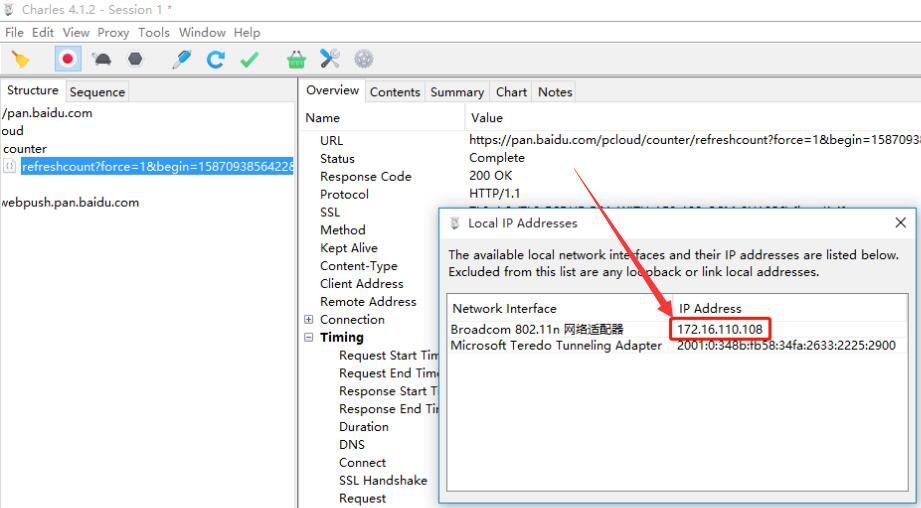This screenshot has height=508, width=921.
Task: Click the HTTP/1.1 protocol value
Action: pos(495,193)
